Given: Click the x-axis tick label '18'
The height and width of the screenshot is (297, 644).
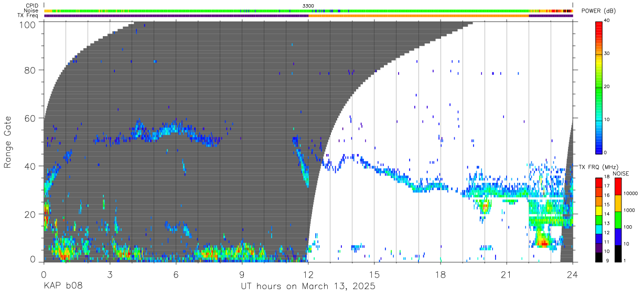Looking at the screenshot, I should click(x=441, y=274).
